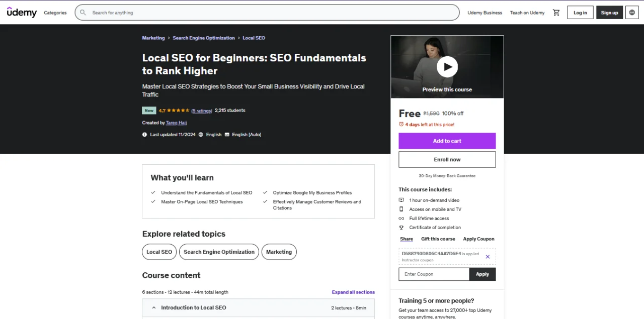Open the Local SEO breadcrumb link

tap(254, 38)
